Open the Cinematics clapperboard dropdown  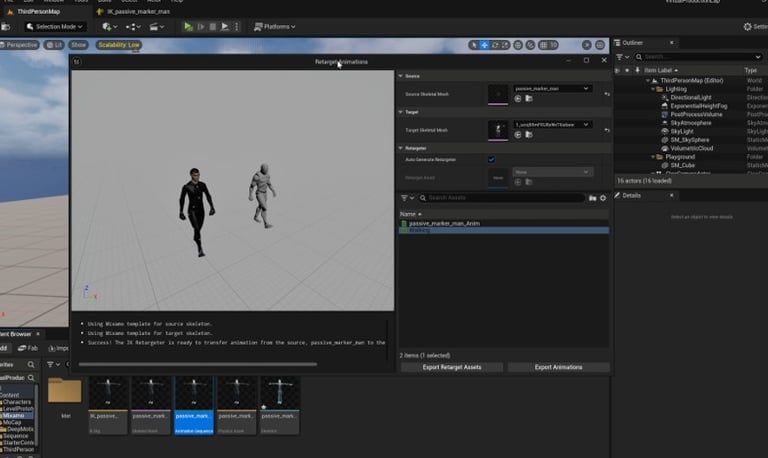click(x=157, y=26)
